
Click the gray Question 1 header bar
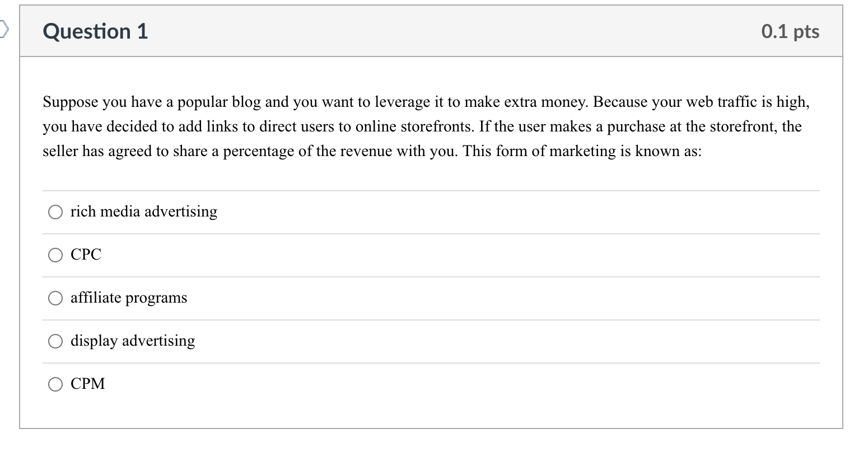coord(420,32)
